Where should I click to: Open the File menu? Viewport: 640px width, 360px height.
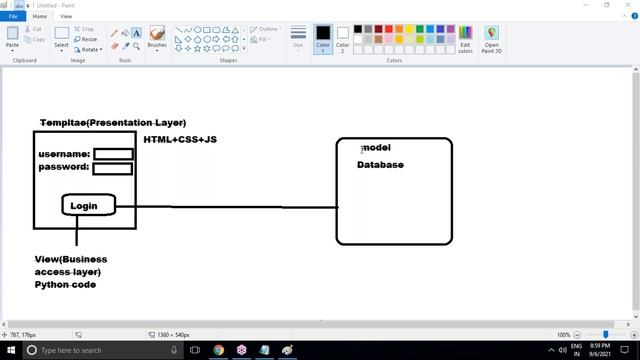click(x=13, y=16)
